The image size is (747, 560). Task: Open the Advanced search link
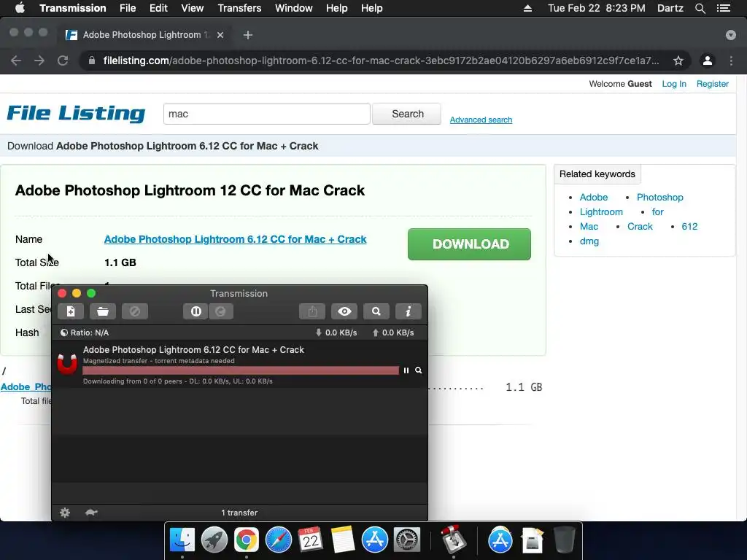click(481, 120)
